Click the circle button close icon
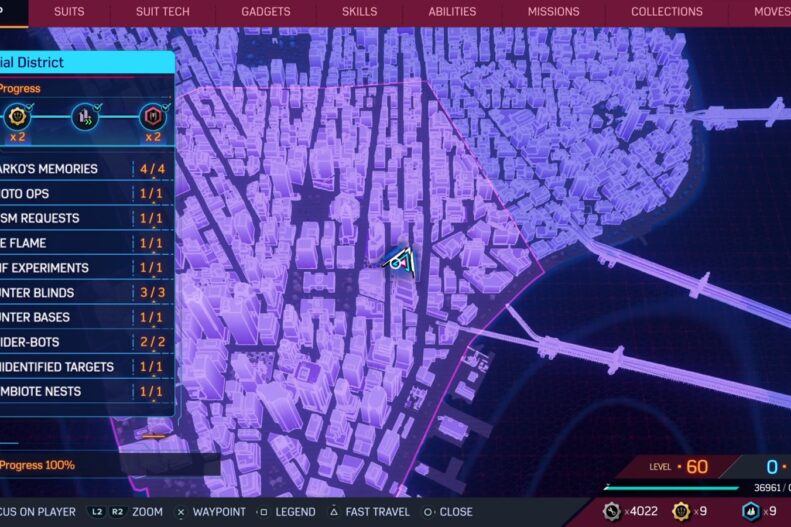 point(428,512)
